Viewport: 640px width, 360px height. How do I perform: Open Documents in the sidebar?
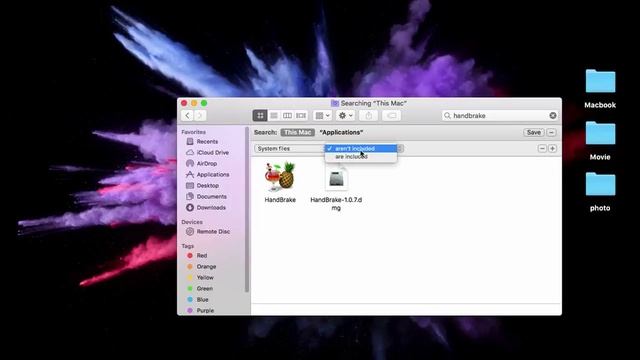(207, 197)
